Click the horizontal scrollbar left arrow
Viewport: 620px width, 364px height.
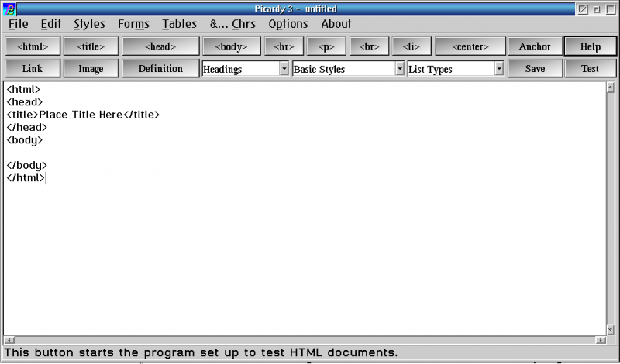pyautogui.click(x=9, y=340)
